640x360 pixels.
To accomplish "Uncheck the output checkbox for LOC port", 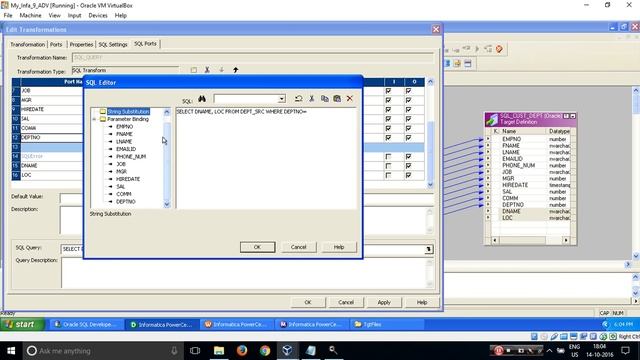I will tap(408, 175).
